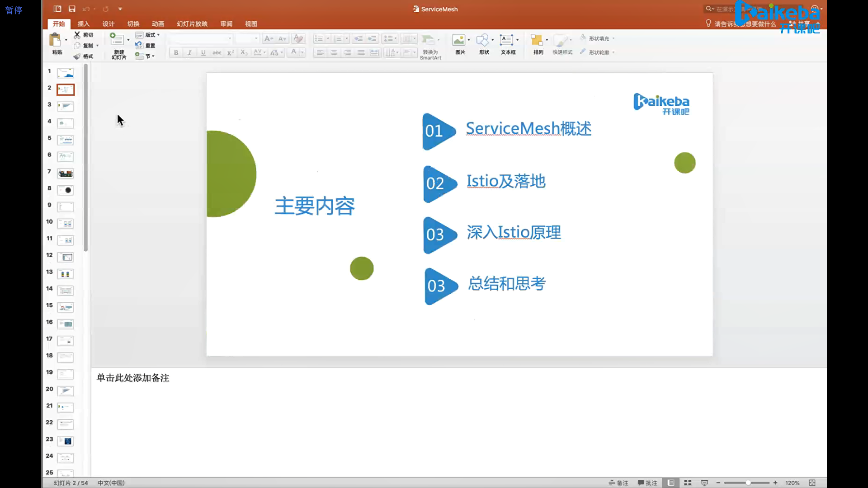This screenshot has height=488, width=868.
Task: Open the Insert (插入) ribbon tab
Action: pyautogui.click(x=84, y=24)
